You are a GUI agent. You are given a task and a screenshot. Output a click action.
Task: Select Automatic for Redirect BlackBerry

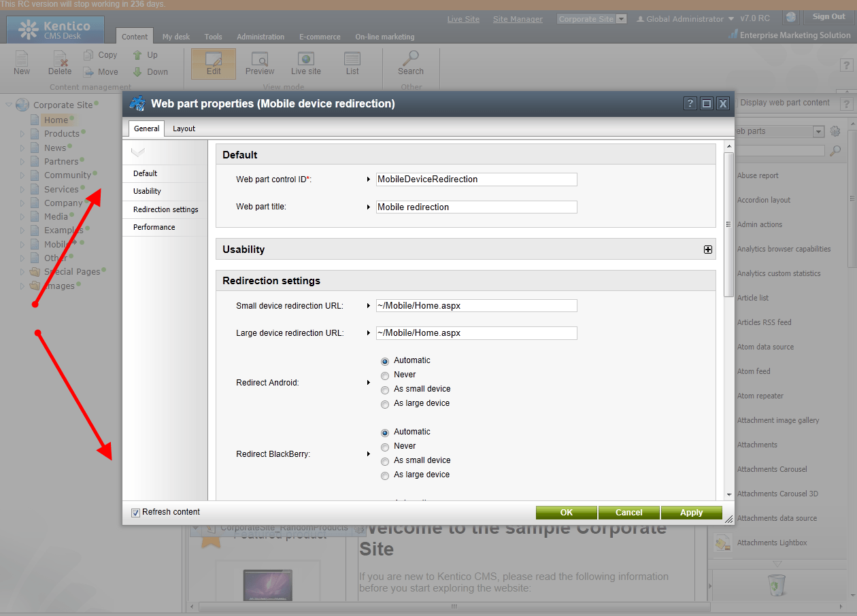[x=385, y=432]
